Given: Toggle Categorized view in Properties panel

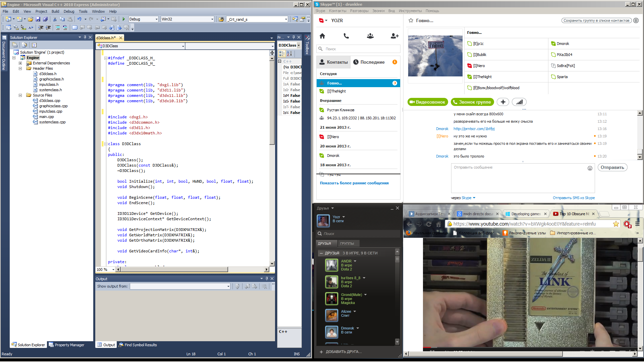Looking at the screenshot, I should pyautogui.click(x=282, y=54).
